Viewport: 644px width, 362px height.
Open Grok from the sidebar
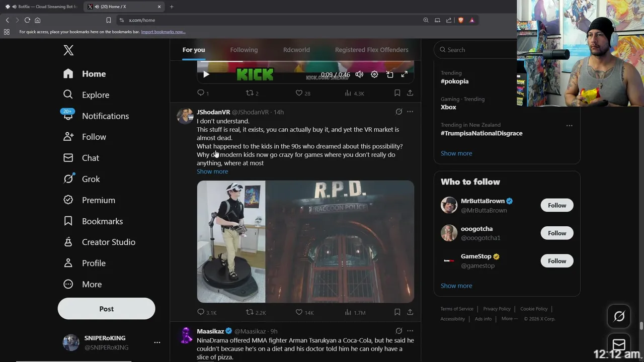tap(82, 179)
